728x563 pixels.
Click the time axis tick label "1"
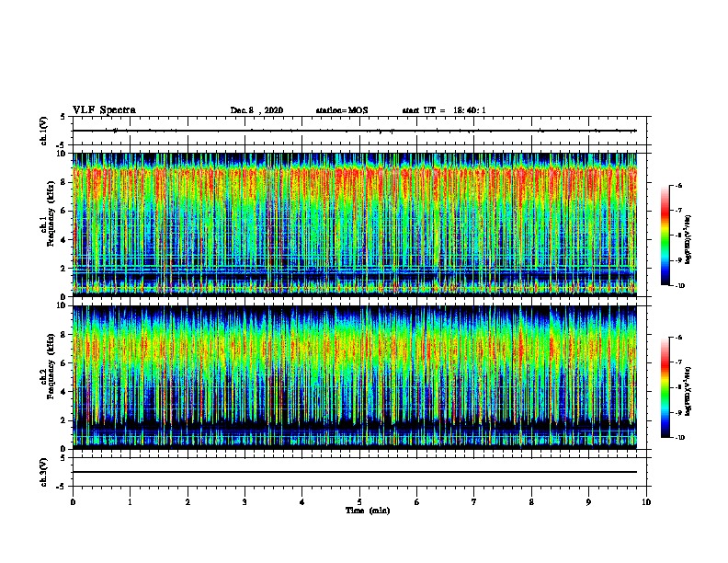coord(130,501)
